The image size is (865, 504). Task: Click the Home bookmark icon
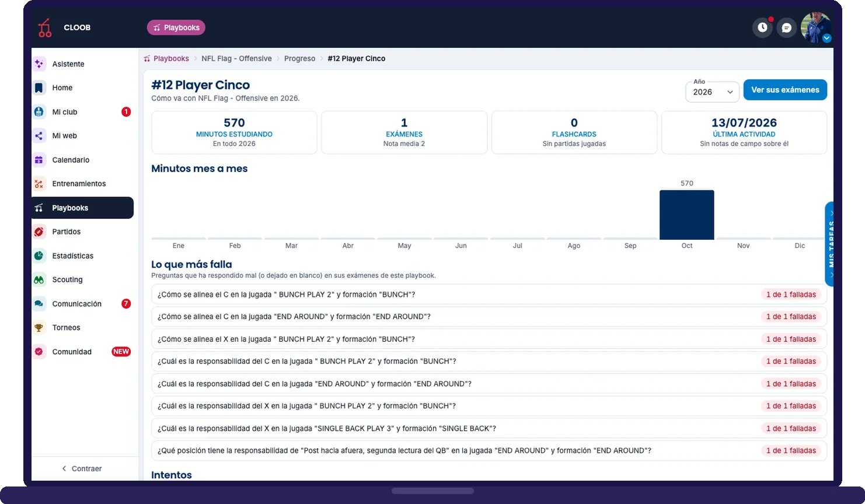[x=39, y=87]
